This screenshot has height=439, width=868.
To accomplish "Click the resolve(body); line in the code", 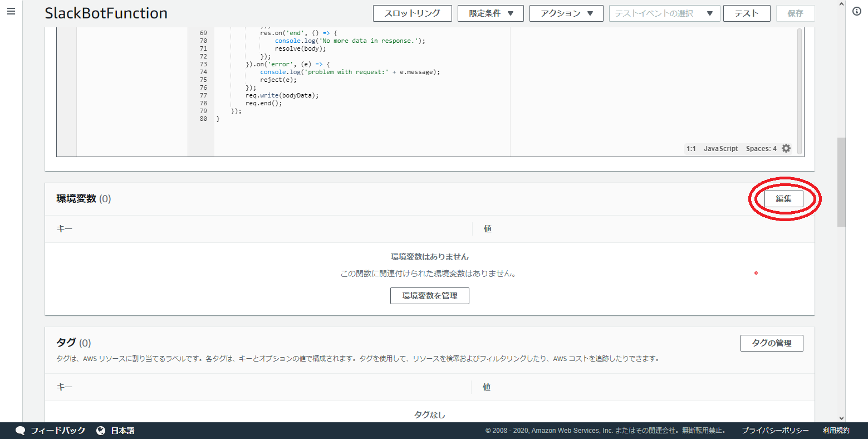I will point(301,48).
